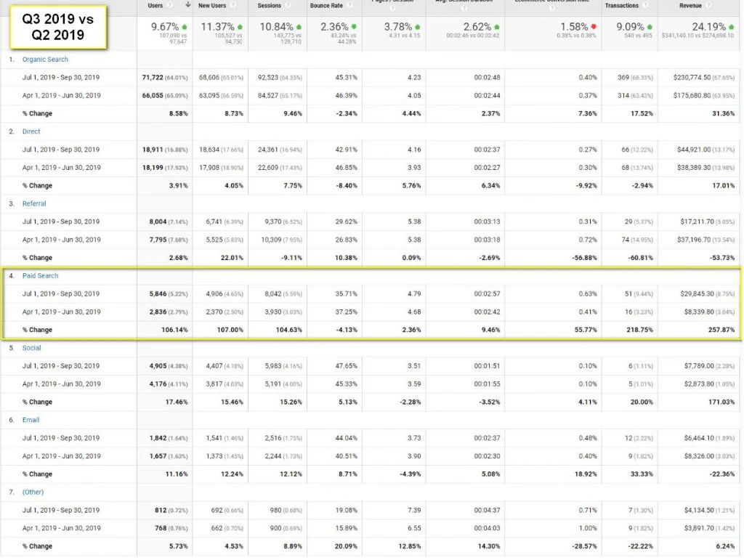
Task: Click Paid Search transactions change 218.75%
Action: click(x=639, y=330)
